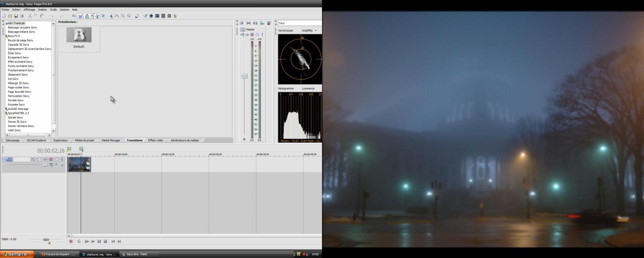Image resolution: width=644 pixels, height=258 pixels.
Task: Open the scope selector Tout dropdown
Action: [x=300, y=23]
